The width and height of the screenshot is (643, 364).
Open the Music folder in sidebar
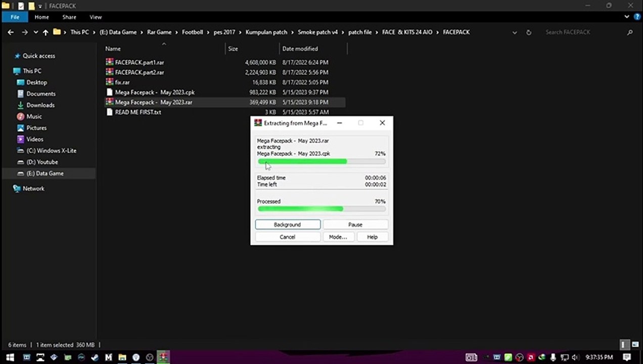pyautogui.click(x=34, y=116)
